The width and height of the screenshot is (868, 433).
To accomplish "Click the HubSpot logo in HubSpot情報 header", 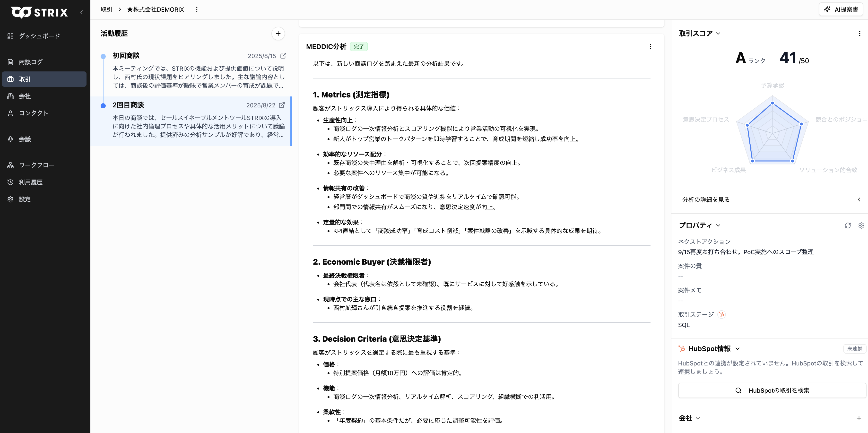I will click(x=682, y=349).
